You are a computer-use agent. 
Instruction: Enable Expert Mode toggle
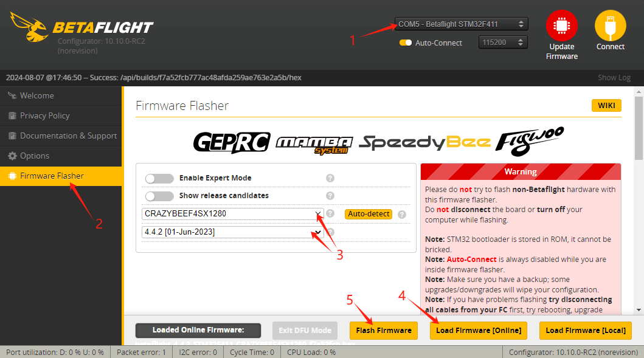[x=159, y=178]
